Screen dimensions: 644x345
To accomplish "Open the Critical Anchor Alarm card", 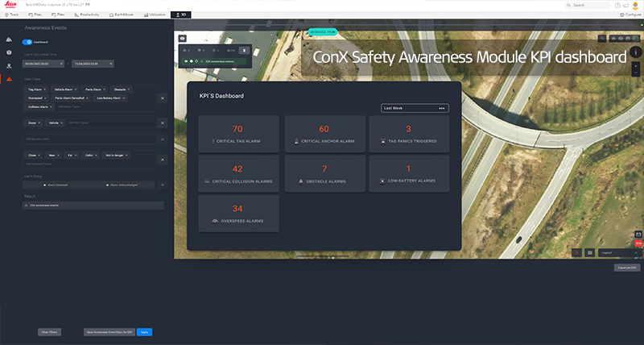I will tap(325, 134).
